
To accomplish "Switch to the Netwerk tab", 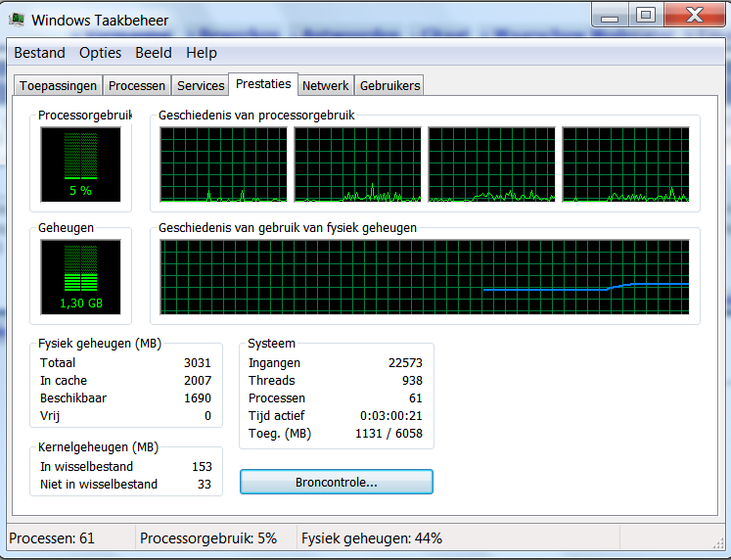I will (326, 86).
